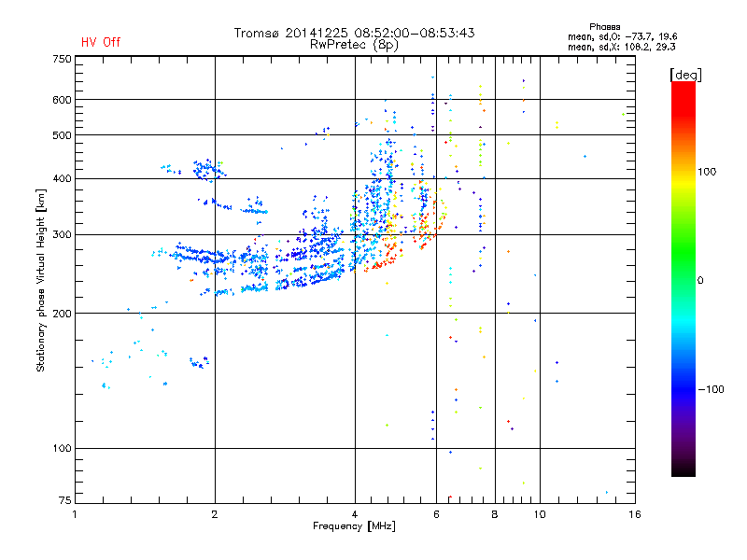Click the x-axis label '16'
Image resolution: width=747 pixels, height=560 pixels.
pos(635,514)
